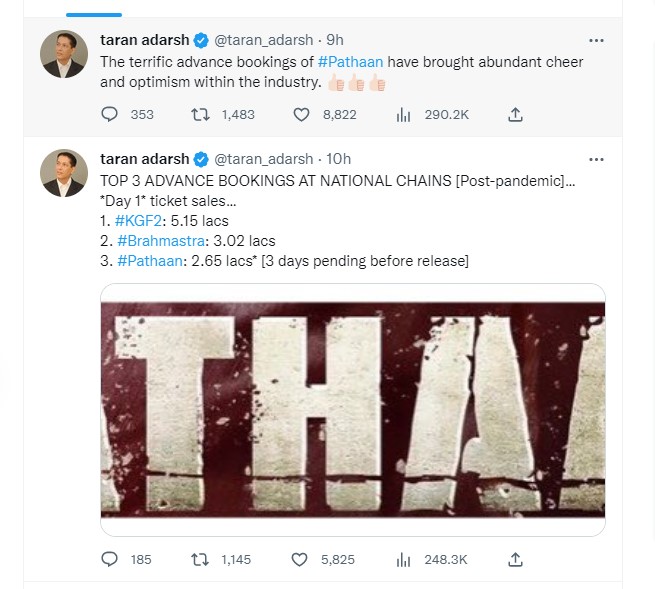Retweet the first tweet with 1,483 retweets

pos(200,115)
